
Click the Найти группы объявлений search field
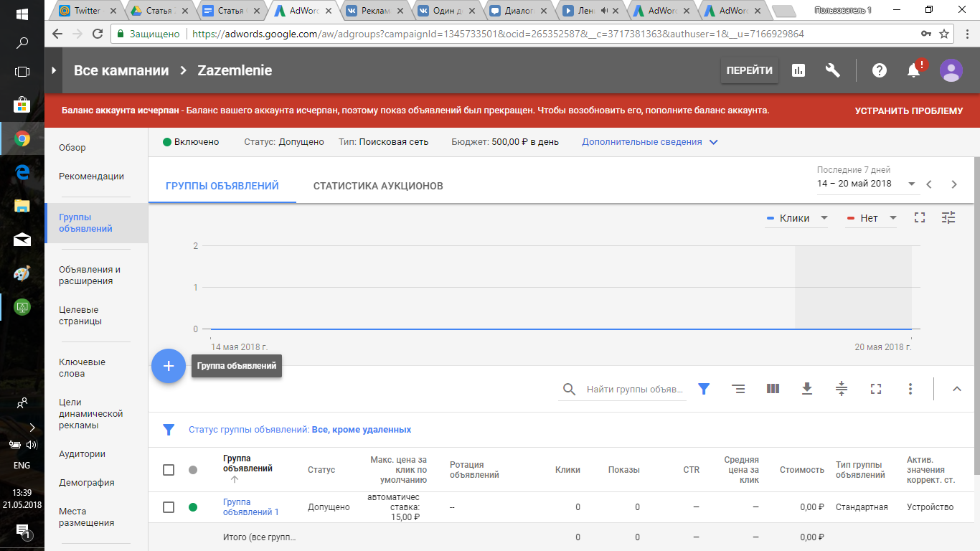click(x=634, y=389)
